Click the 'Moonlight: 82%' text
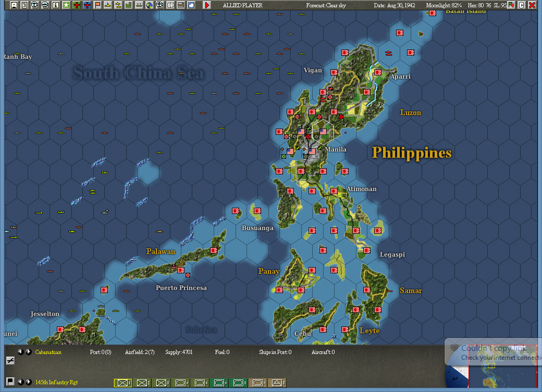The image size is (542, 392). 444,5
